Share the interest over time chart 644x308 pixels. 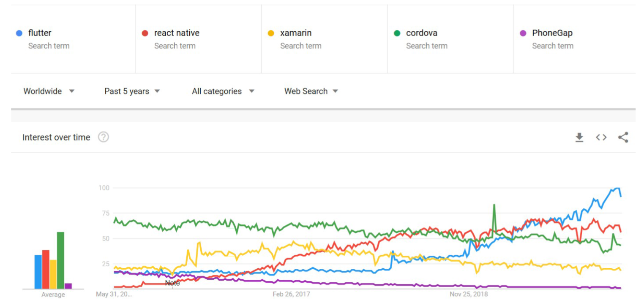click(x=623, y=137)
